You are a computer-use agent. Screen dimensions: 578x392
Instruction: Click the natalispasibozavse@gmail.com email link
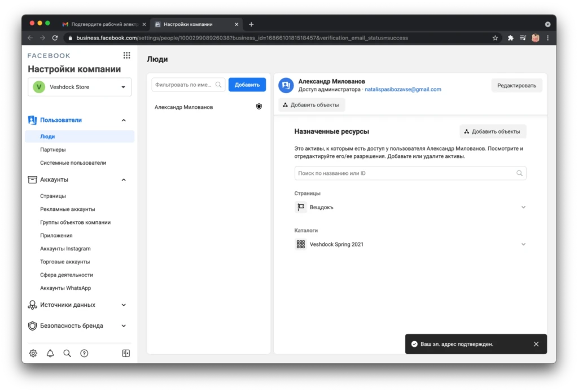pyautogui.click(x=402, y=89)
